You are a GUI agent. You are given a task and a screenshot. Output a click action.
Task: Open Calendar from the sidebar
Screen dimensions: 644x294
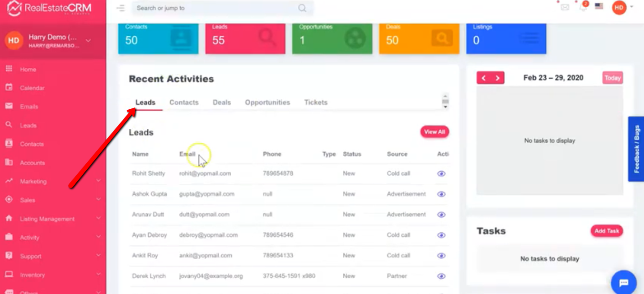32,88
